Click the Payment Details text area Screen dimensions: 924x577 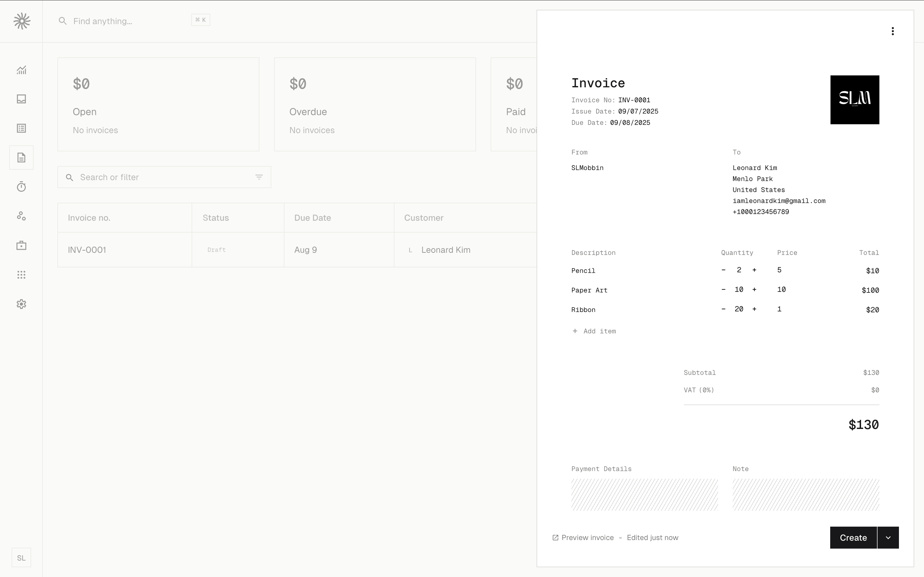point(644,495)
